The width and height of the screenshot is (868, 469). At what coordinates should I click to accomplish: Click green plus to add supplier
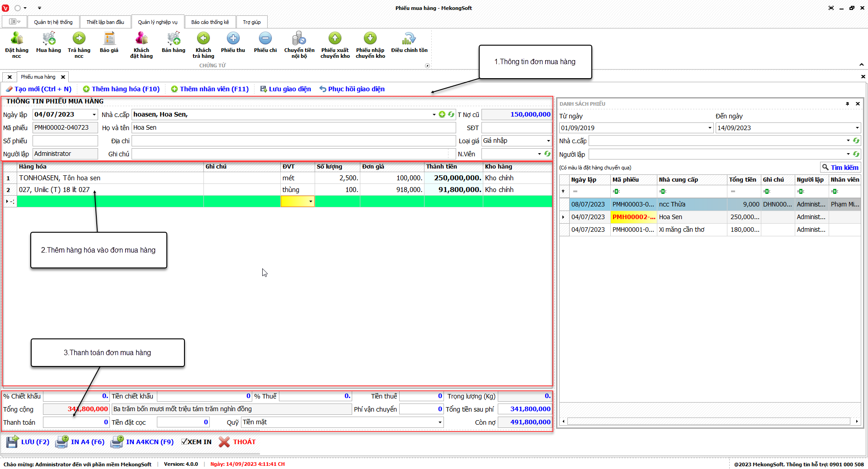point(442,114)
